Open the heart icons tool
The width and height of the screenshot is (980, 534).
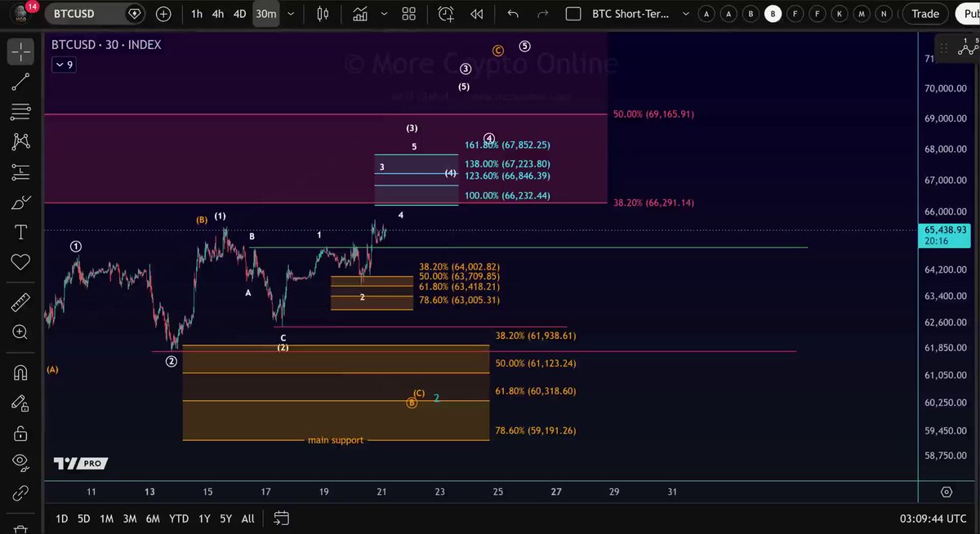click(x=20, y=262)
